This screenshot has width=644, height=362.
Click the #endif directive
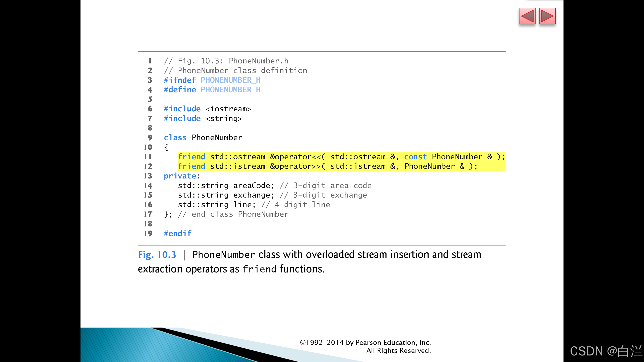pyautogui.click(x=177, y=233)
